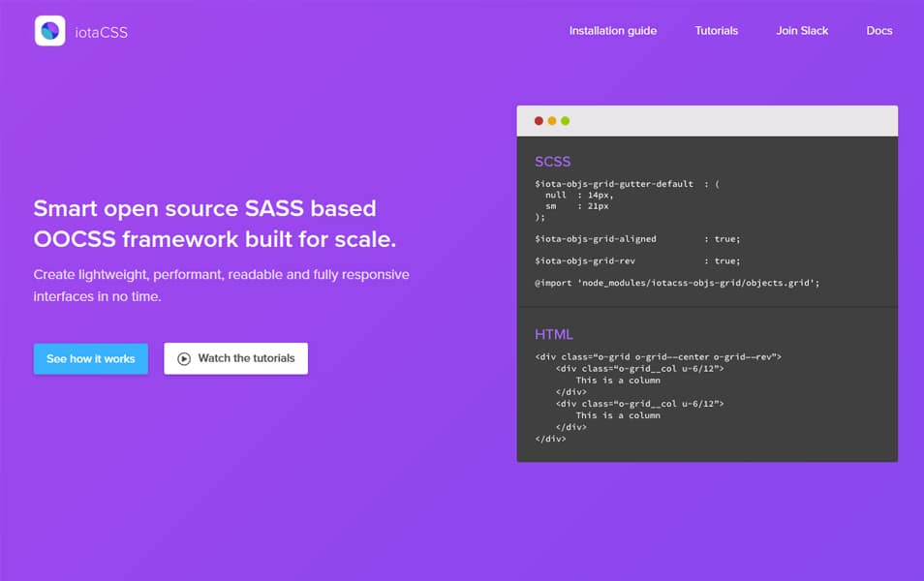Screen dimensions: 924x581
Task: Select the SCSS section heading
Action: pos(554,161)
